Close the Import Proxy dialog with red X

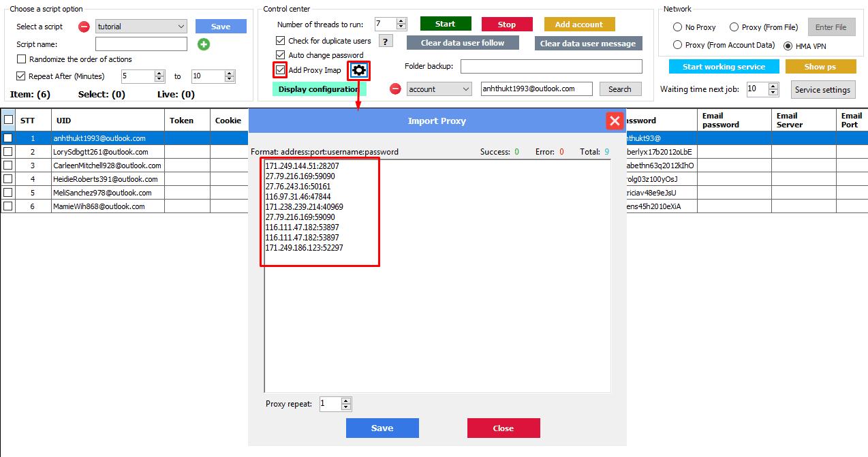[615, 121]
